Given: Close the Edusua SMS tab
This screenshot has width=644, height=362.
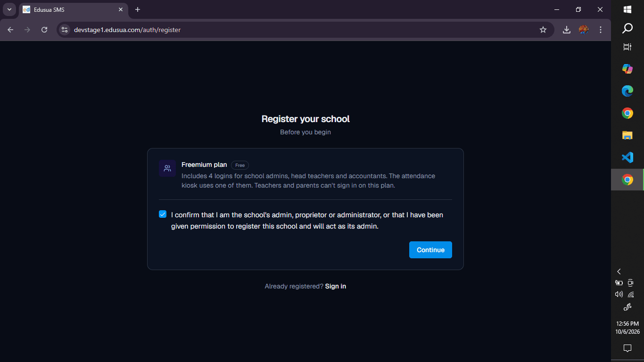Looking at the screenshot, I should coord(121,9).
